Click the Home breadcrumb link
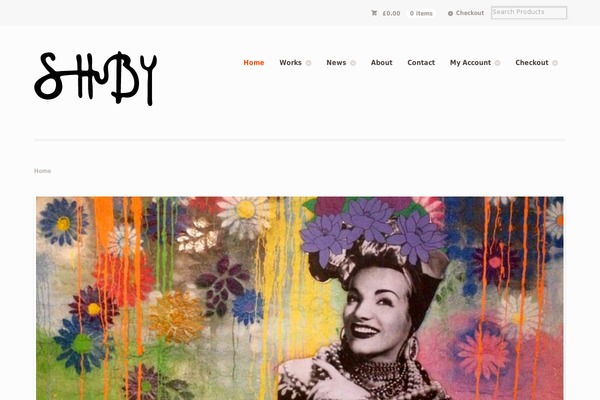 tap(42, 171)
